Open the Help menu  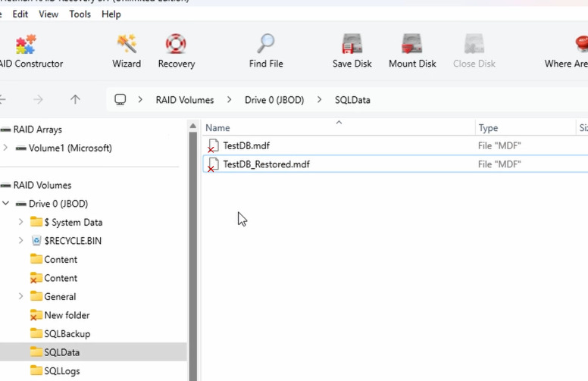(x=111, y=14)
